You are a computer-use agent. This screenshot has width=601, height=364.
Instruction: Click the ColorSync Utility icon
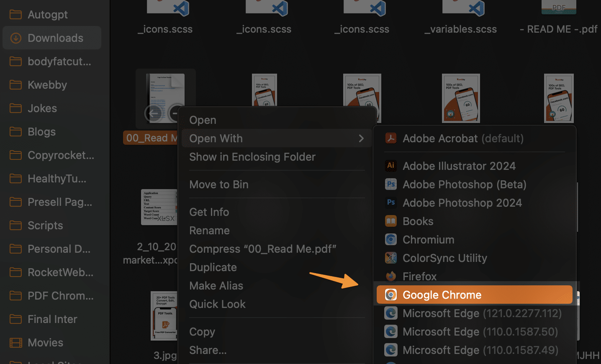tap(390, 258)
